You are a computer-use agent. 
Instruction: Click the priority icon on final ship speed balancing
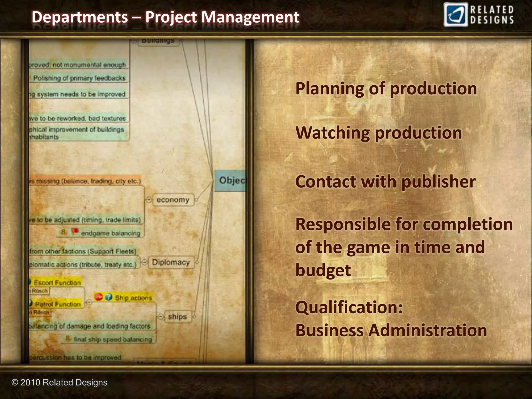coord(68,338)
